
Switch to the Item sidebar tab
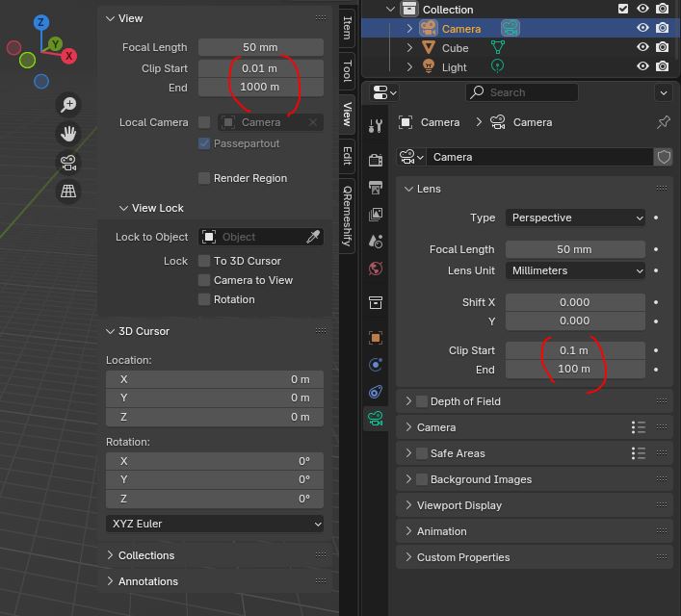click(x=347, y=27)
